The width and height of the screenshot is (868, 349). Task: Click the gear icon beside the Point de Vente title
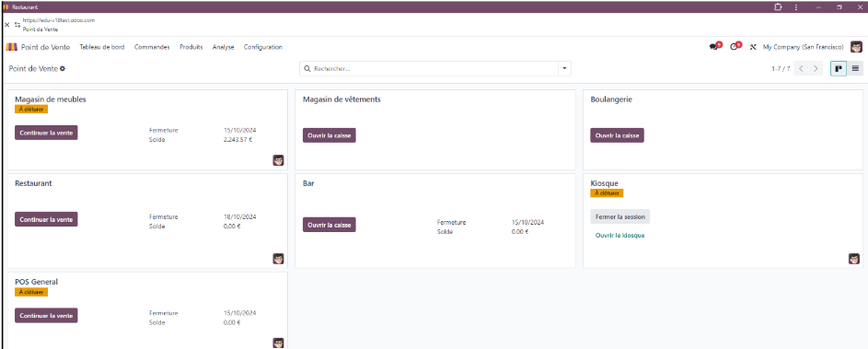click(63, 69)
